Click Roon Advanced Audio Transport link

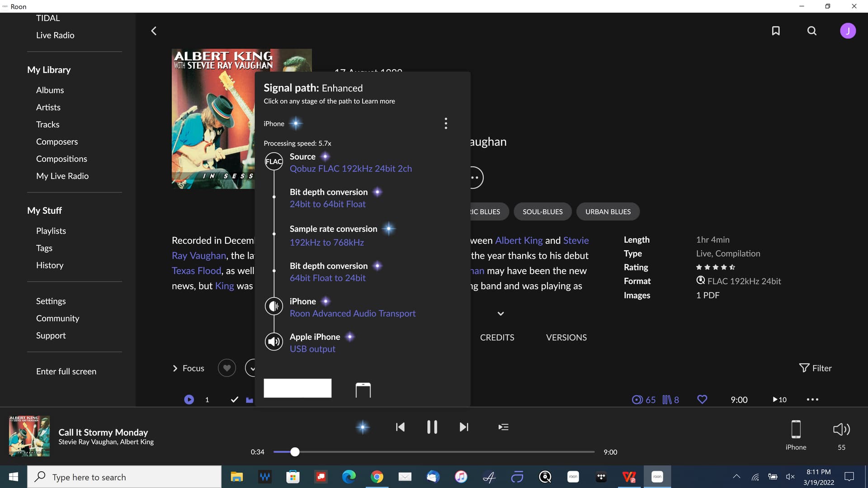[x=352, y=314]
